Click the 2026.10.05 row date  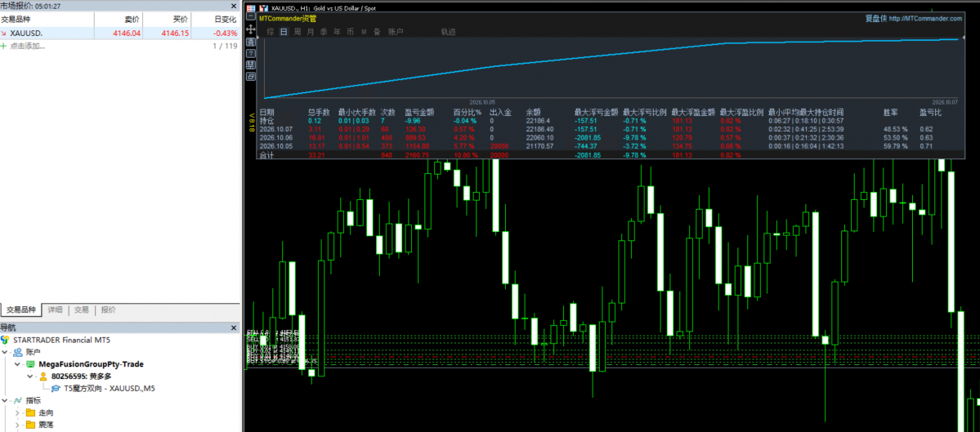[x=276, y=146]
